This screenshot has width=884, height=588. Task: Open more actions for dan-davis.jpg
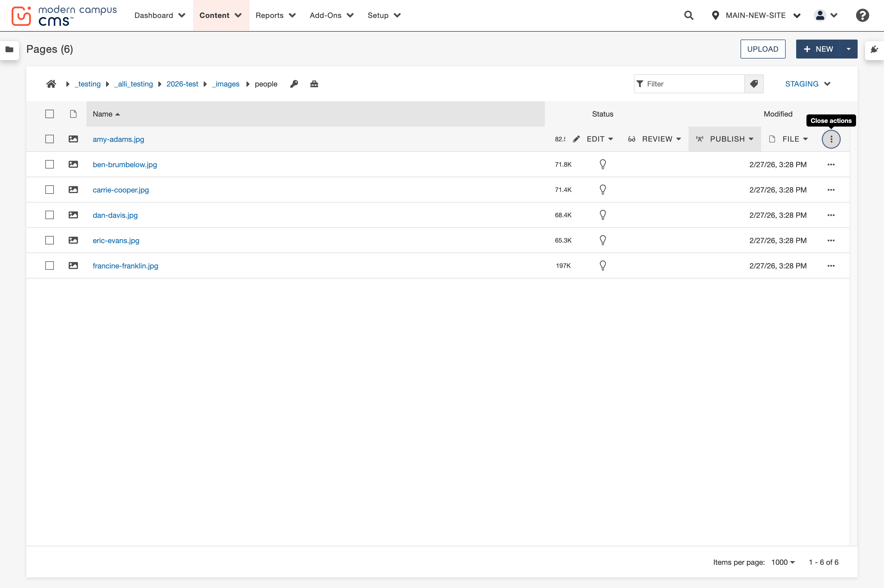click(x=831, y=215)
